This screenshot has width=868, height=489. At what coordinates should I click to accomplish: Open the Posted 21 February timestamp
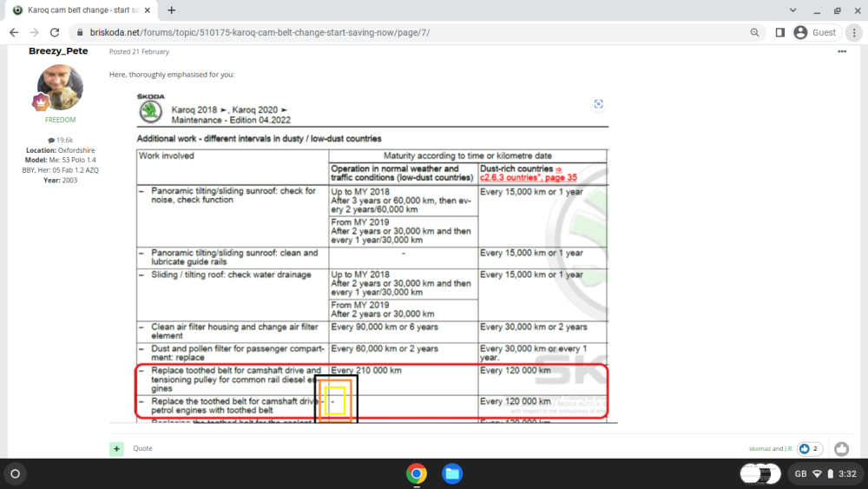[139, 51]
